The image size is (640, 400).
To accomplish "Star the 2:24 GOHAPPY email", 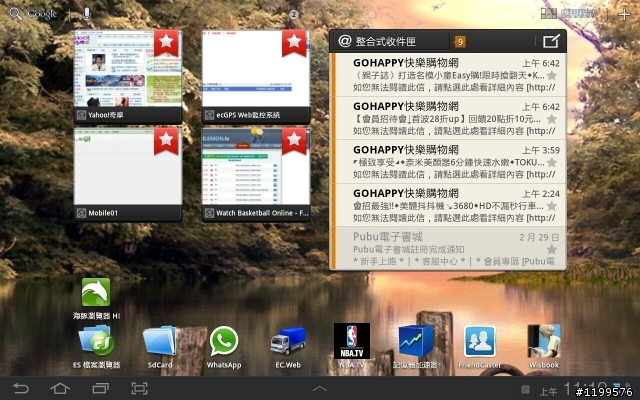I will pyautogui.click(x=551, y=206).
